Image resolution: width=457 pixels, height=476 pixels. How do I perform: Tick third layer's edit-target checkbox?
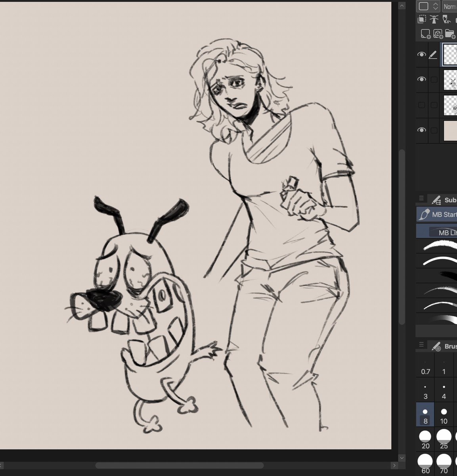tap(434, 105)
